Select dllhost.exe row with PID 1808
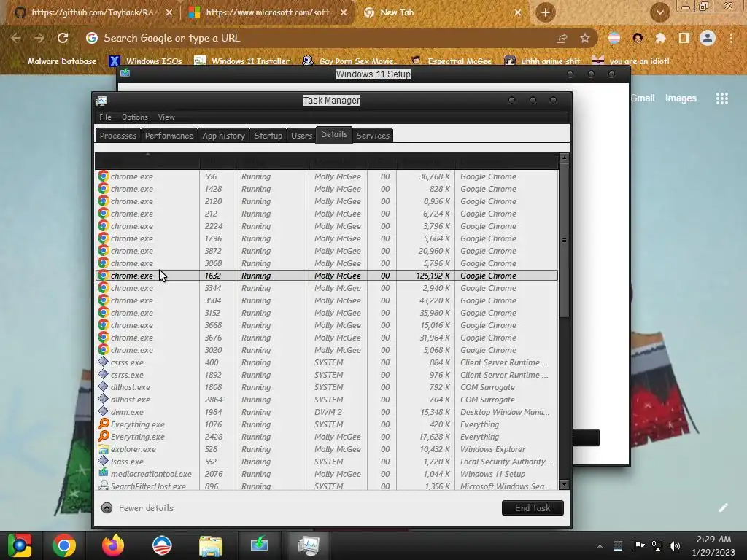This screenshot has width=747, height=560. tap(327, 387)
